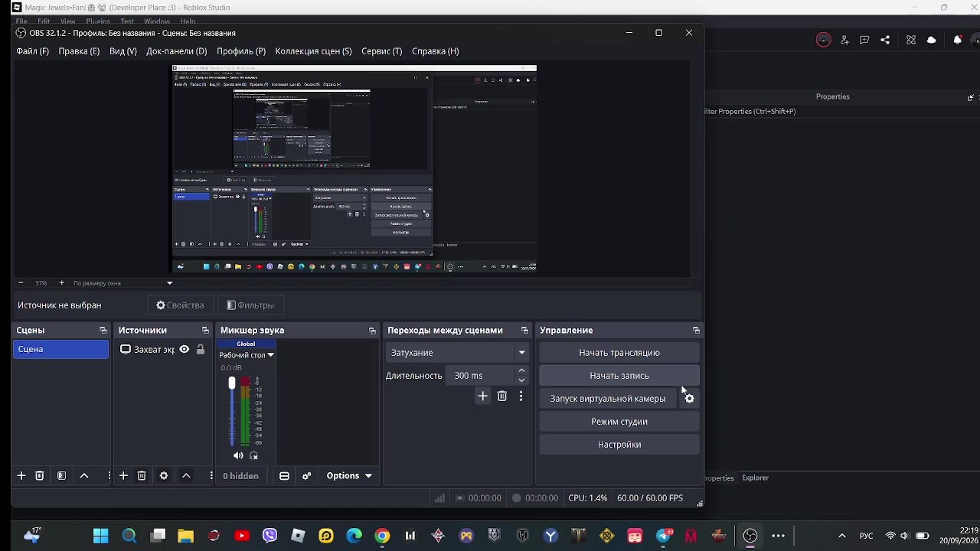Select the Сцена item in scenes list

[x=61, y=349]
